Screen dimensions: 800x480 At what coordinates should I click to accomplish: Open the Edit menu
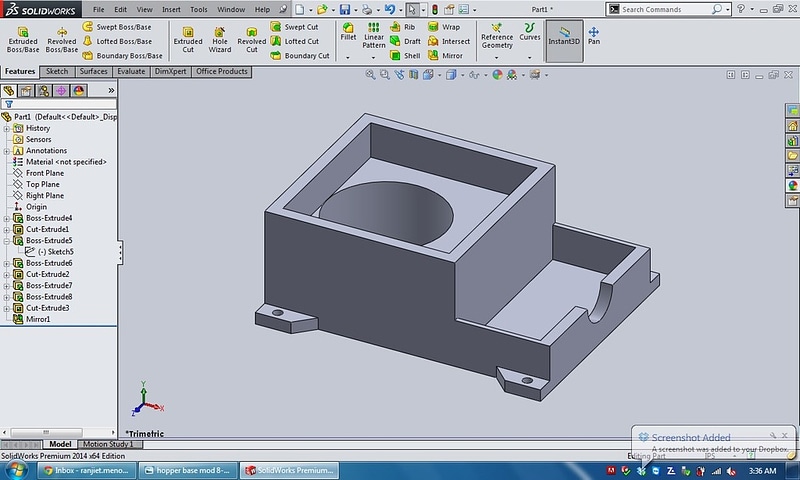click(x=120, y=9)
